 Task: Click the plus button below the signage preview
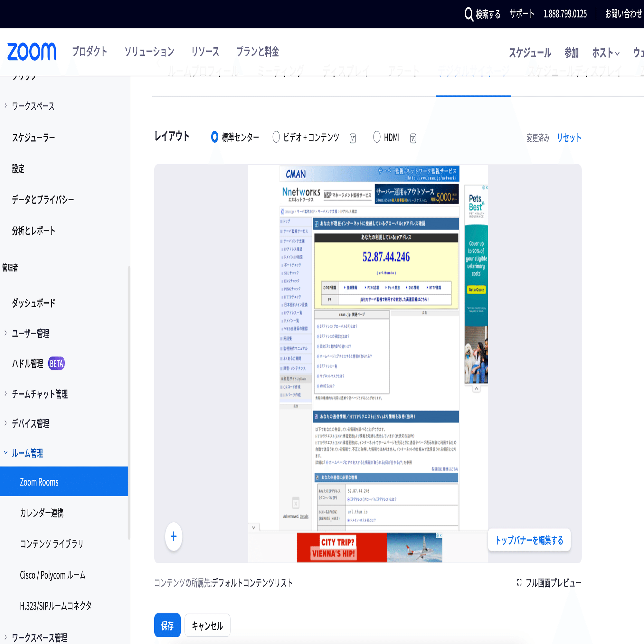coord(173,536)
